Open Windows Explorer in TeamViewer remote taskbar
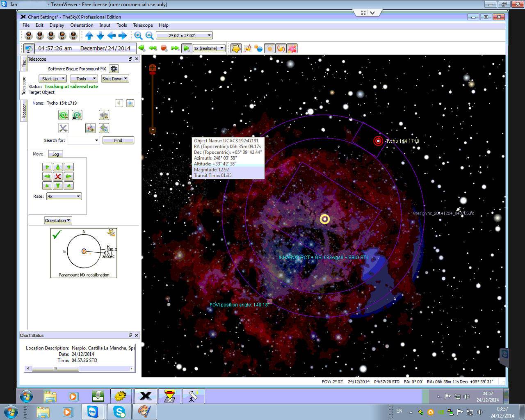The image size is (525, 420). pos(50,396)
